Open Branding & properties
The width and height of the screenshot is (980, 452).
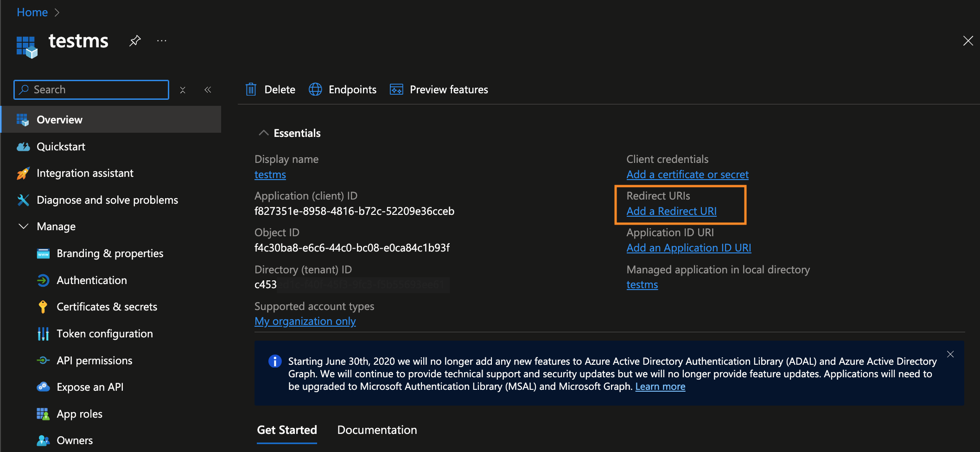tap(111, 253)
